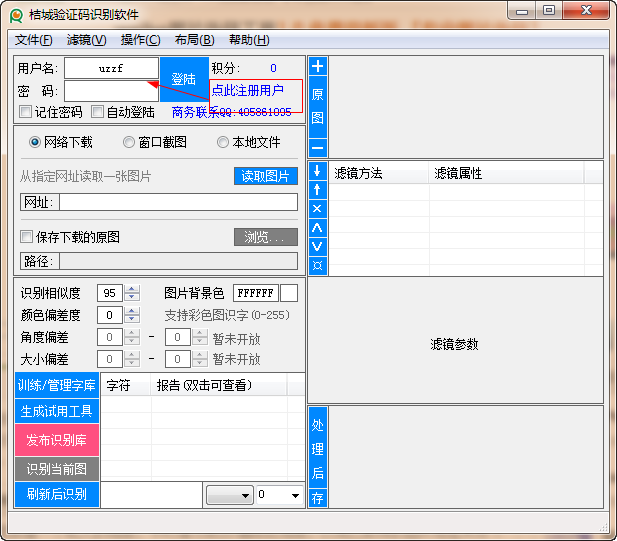This screenshot has width=617, height=541.
Task: Click the 浏览... browse button
Action: (266, 237)
